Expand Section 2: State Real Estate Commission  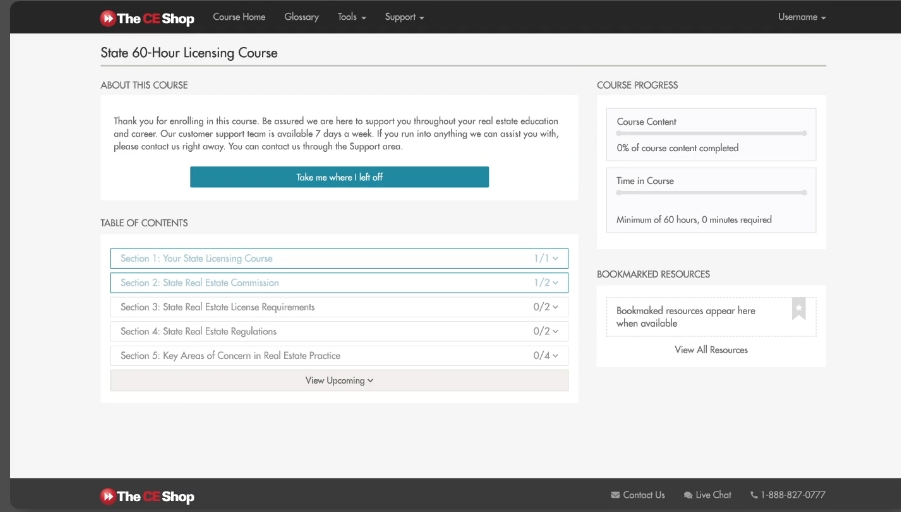coord(340,283)
